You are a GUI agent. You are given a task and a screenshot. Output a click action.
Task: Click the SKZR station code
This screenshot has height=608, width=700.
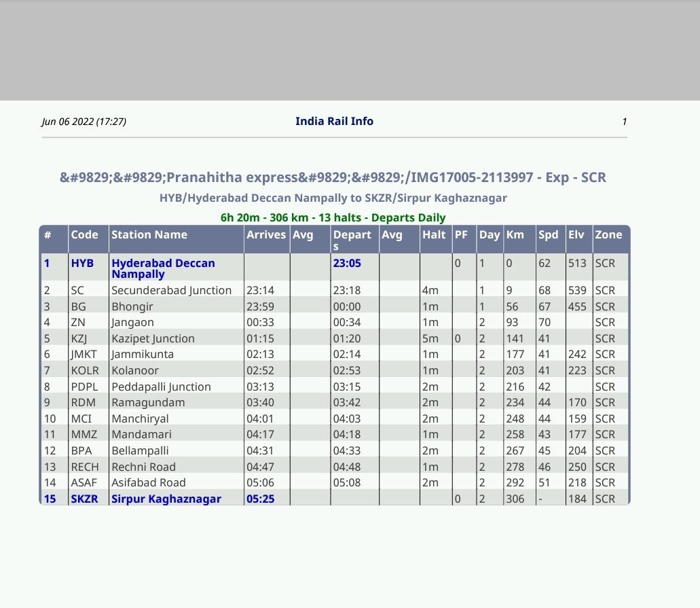[x=84, y=499]
